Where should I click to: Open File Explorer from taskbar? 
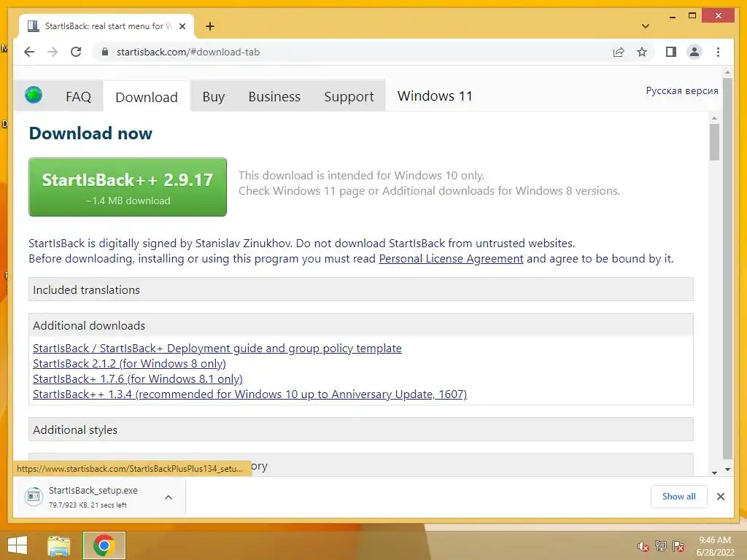point(59,545)
